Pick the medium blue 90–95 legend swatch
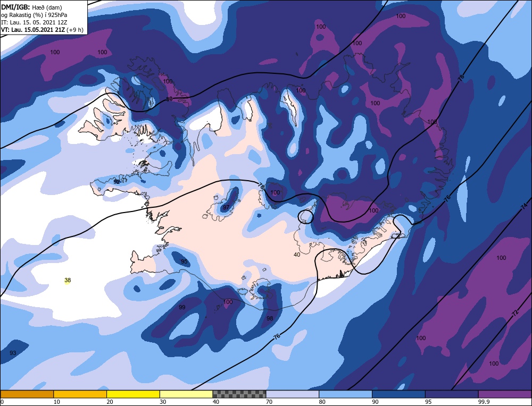This screenshot has height=406, width=532. 398,394
